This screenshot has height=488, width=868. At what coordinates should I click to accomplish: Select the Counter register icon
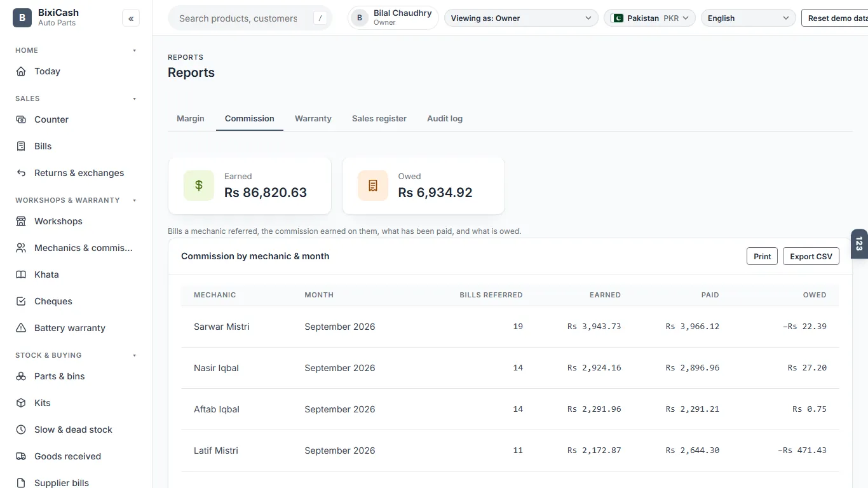pos(21,119)
